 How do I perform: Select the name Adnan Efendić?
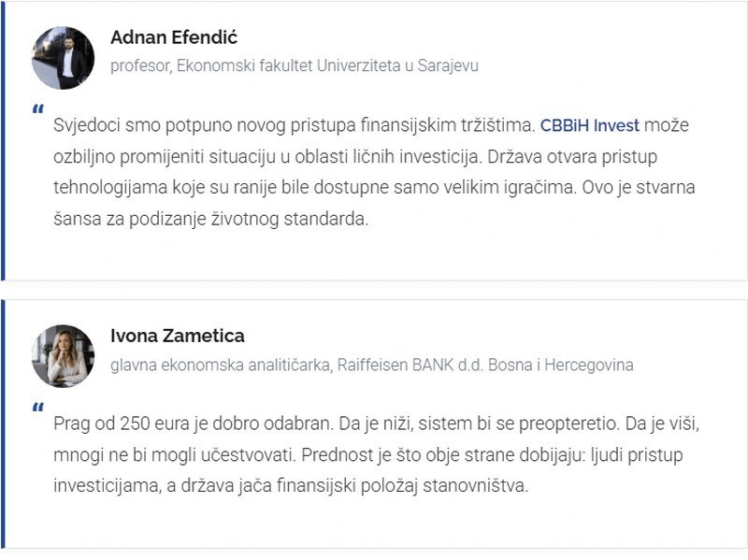tap(174, 37)
